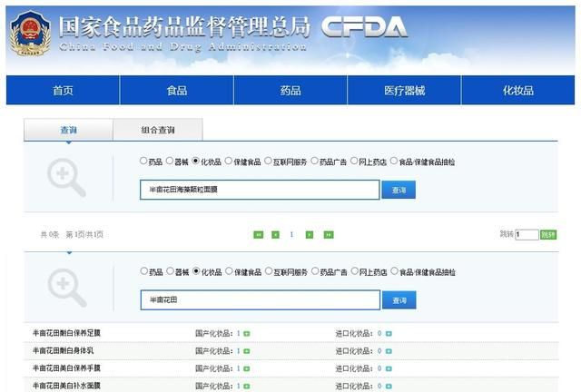The image size is (581, 392).
Task: Select 药品 radio in lower search panel
Action: 144,271
